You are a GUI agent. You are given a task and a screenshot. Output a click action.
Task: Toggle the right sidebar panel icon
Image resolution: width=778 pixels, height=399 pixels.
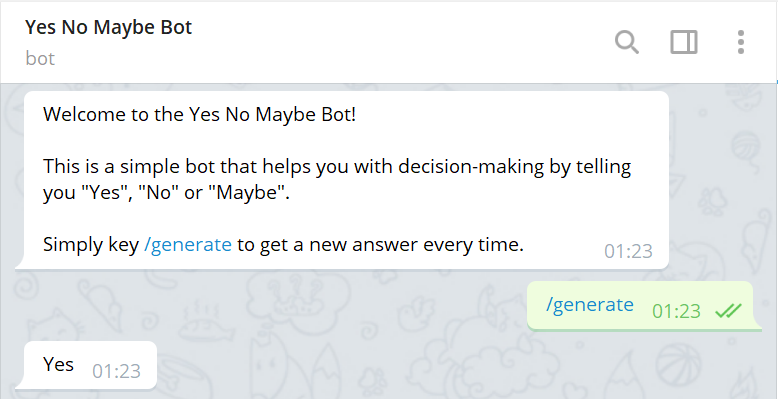(684, 42)
